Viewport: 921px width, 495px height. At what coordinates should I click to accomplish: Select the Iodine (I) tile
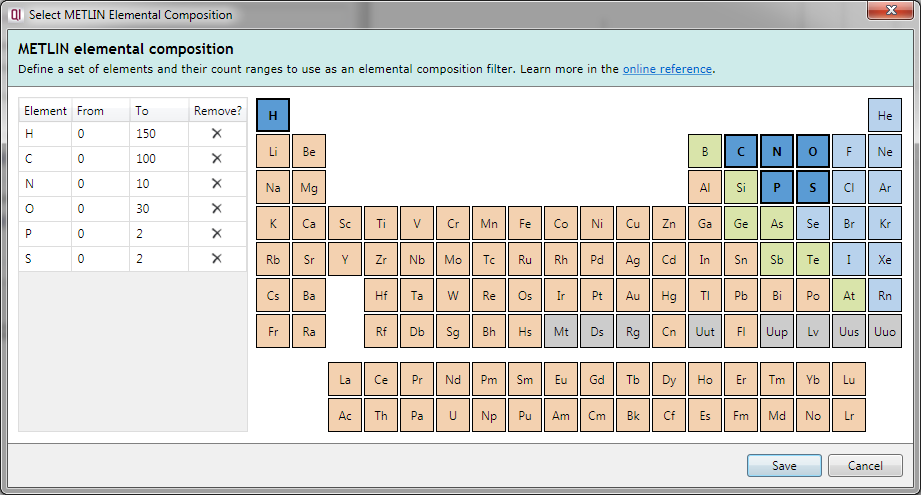click(849, 260)
